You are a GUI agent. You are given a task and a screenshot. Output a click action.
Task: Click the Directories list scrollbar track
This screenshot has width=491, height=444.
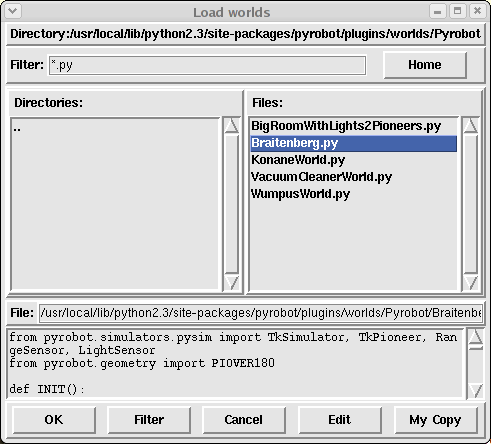point(232,204)
